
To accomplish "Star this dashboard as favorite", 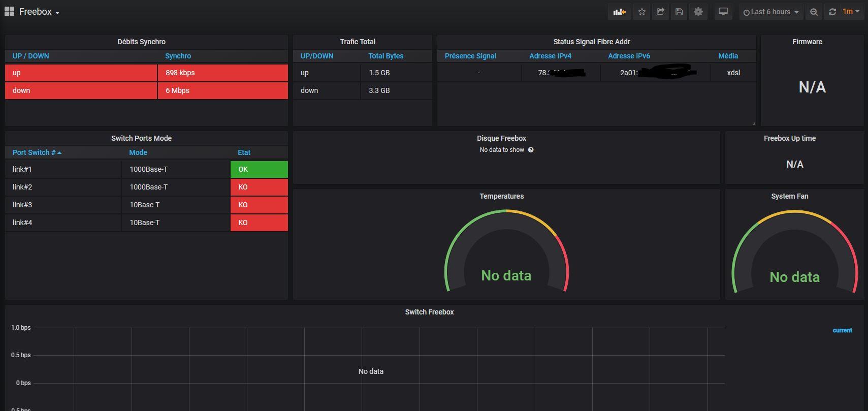I will tap(642, 12).
